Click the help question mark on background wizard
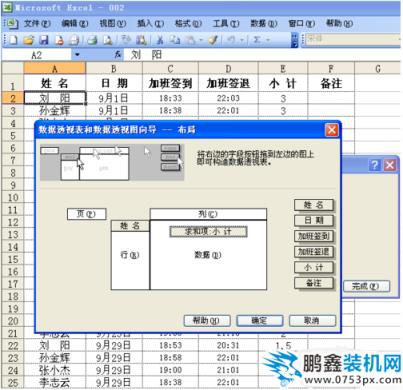The image size is (403, 390). [375, 165]
